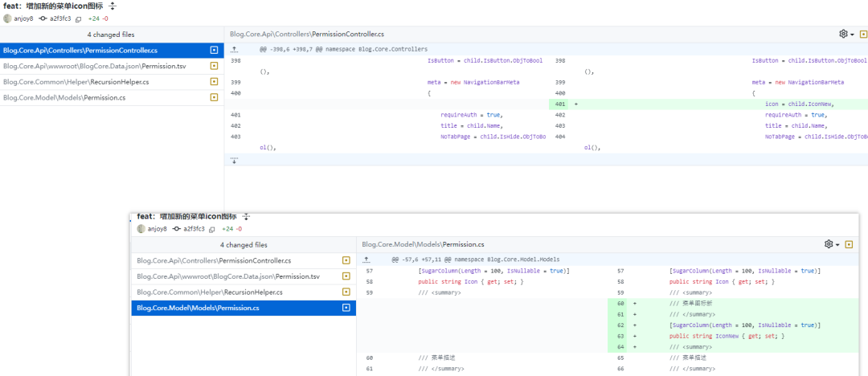Viewport: 868px width, 376px height.
Task: Click expand-all arrows beside top window commit title
Action: point(113,6)
